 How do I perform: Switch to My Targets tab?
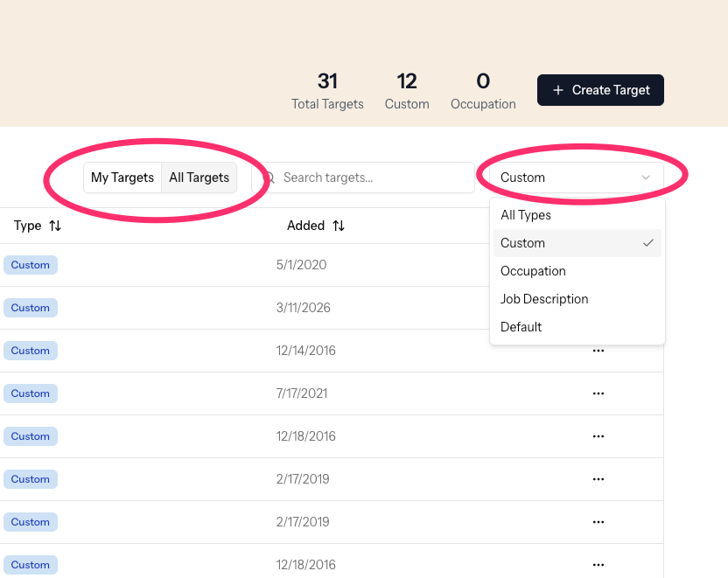tap(122, 178)
